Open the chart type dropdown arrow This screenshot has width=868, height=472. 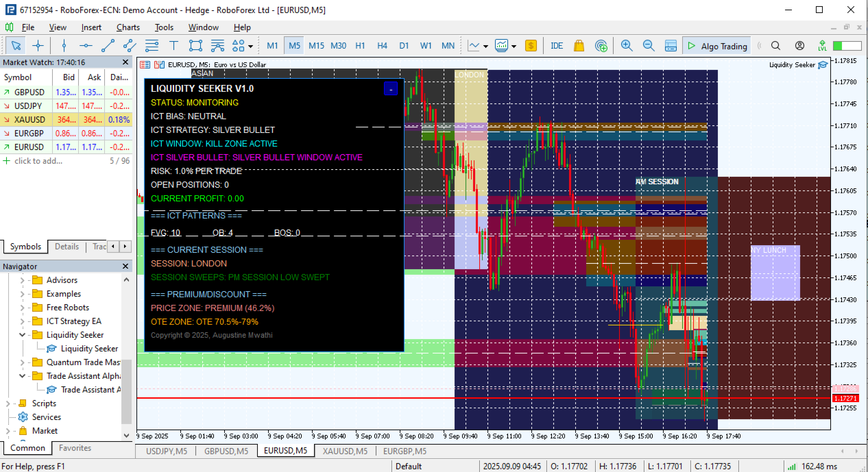point(485,46)
